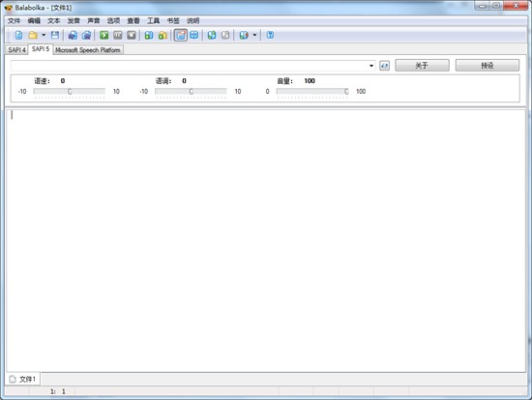Image resolution: width=532 pixels, height=400 pixels.
Task: Switch to the SAPI 4 tab
Action: [x=16, y=50]
